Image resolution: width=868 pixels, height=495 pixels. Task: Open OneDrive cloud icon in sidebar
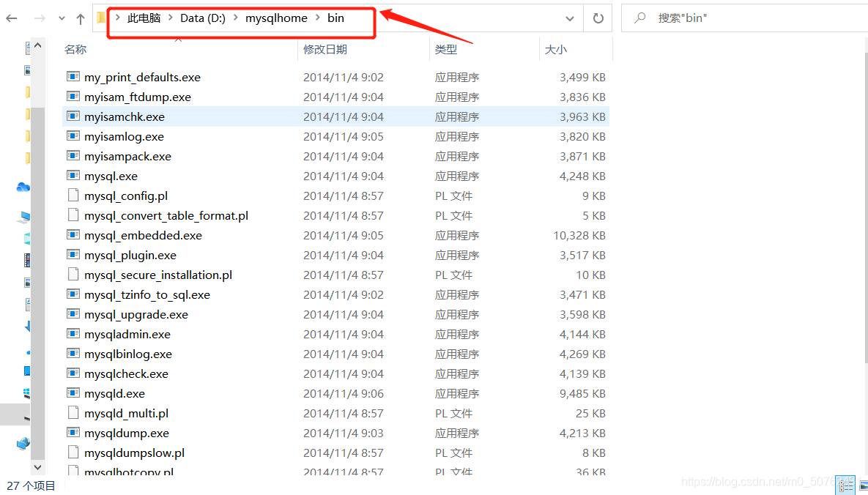click(x=23, y=187)
